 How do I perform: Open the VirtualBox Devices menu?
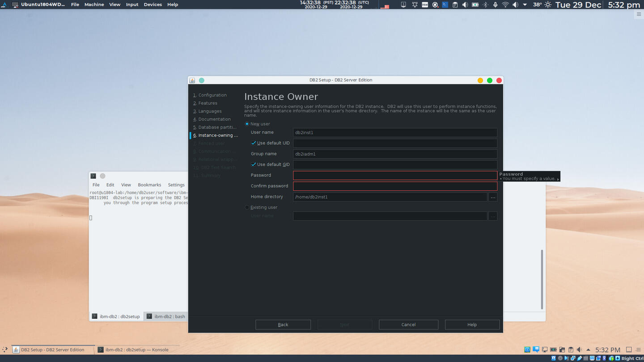click(x=153, y=4)
